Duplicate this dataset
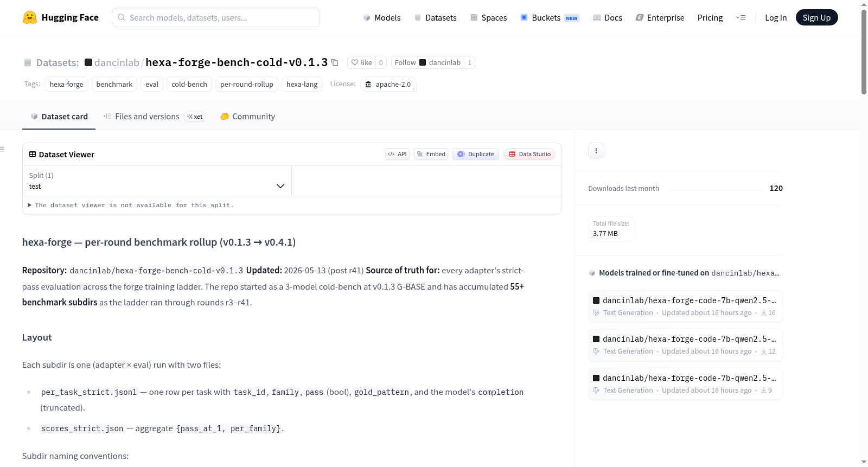 476,154
